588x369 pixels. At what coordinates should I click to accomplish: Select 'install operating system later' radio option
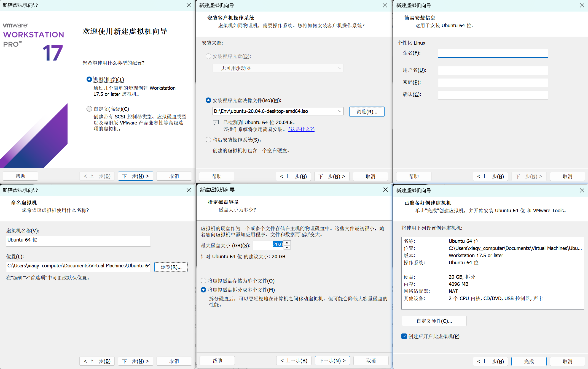[208, 140]
